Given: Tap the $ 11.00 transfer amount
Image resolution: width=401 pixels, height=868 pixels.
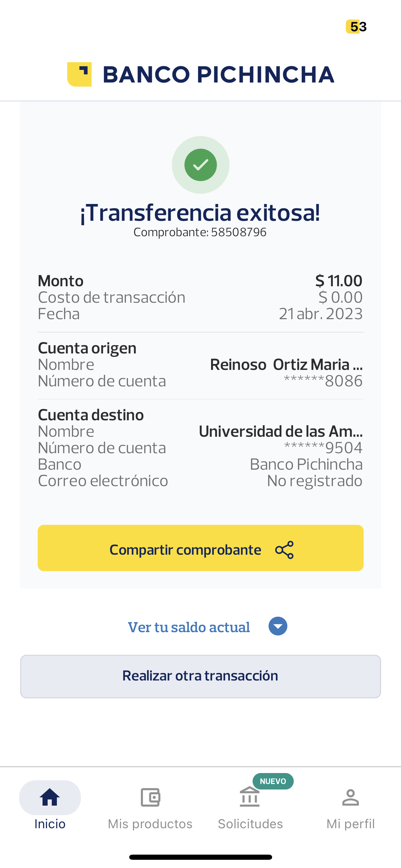Looking at the screenshot, I should tap(339, 281).
